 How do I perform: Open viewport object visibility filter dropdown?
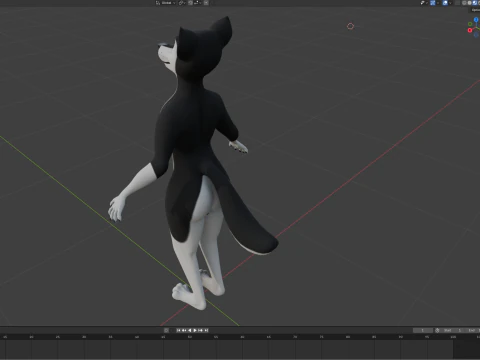coord(424,3)
